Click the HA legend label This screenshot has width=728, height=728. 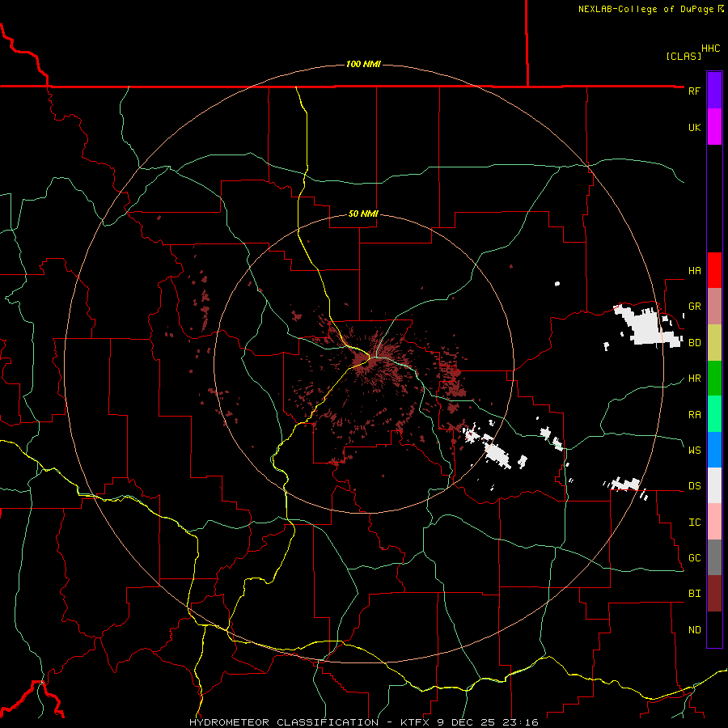[694, 270]
